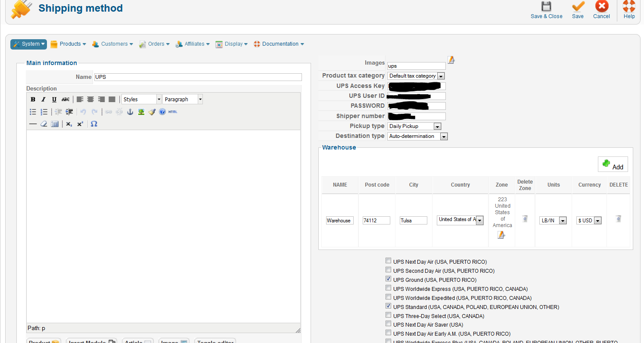Screen dimensions: 644x343
Task: Check UPS Worldwide Expedited option
Action: tap(389, 297)
